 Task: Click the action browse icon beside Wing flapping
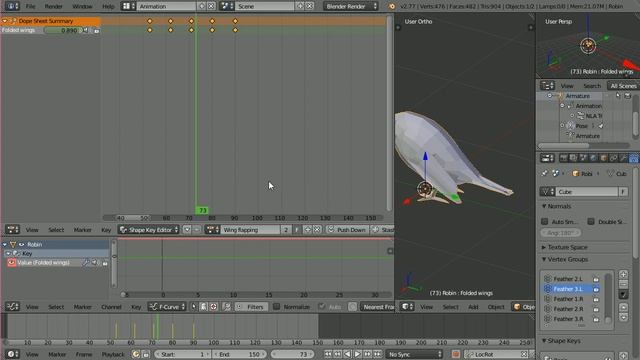coord(212,230)
